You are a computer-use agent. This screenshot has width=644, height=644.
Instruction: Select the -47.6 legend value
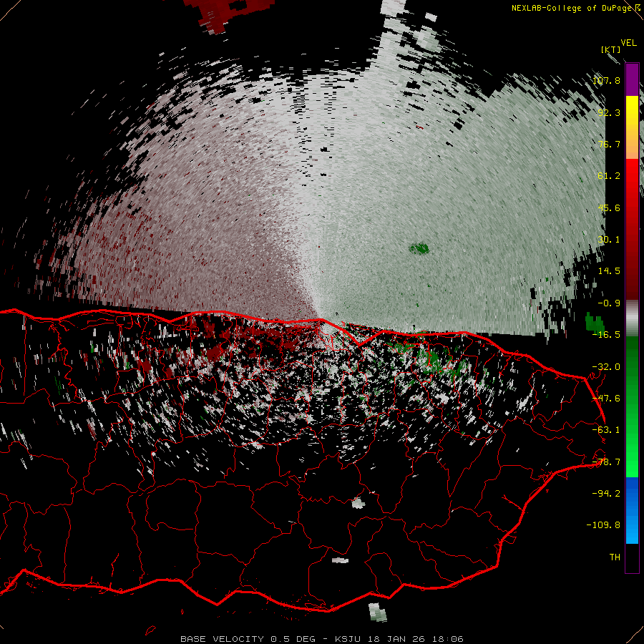coord(606,399)
